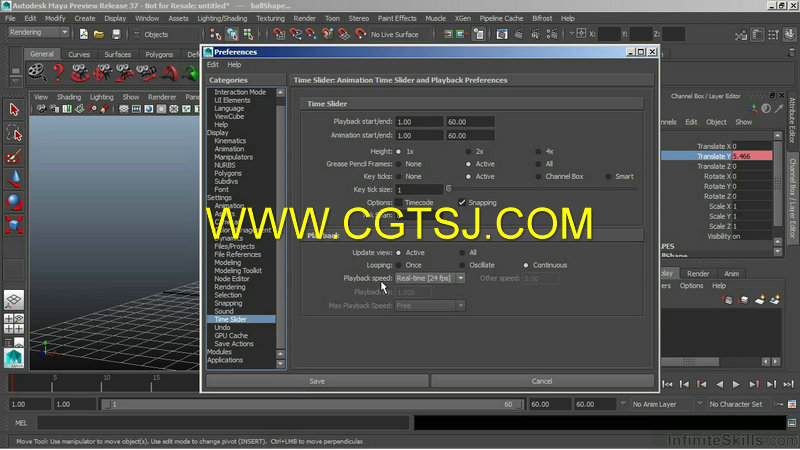Screen dimensions: 800x450
Task: Adjust the Key tick size slider
Action: coord(449,189)
